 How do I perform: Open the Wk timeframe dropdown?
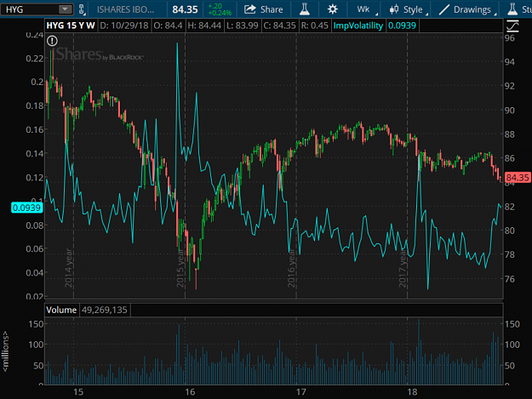pyautogui.click(x=366, y=9)
